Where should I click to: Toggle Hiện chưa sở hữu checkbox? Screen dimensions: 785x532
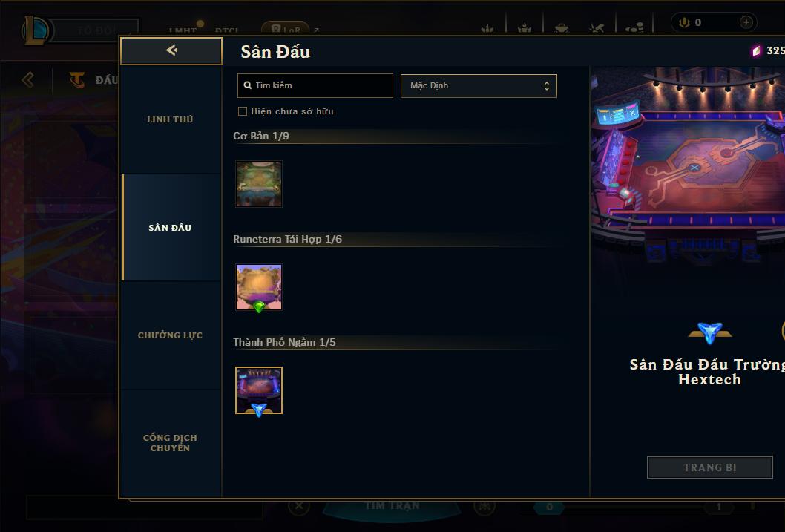click(243, 111)
